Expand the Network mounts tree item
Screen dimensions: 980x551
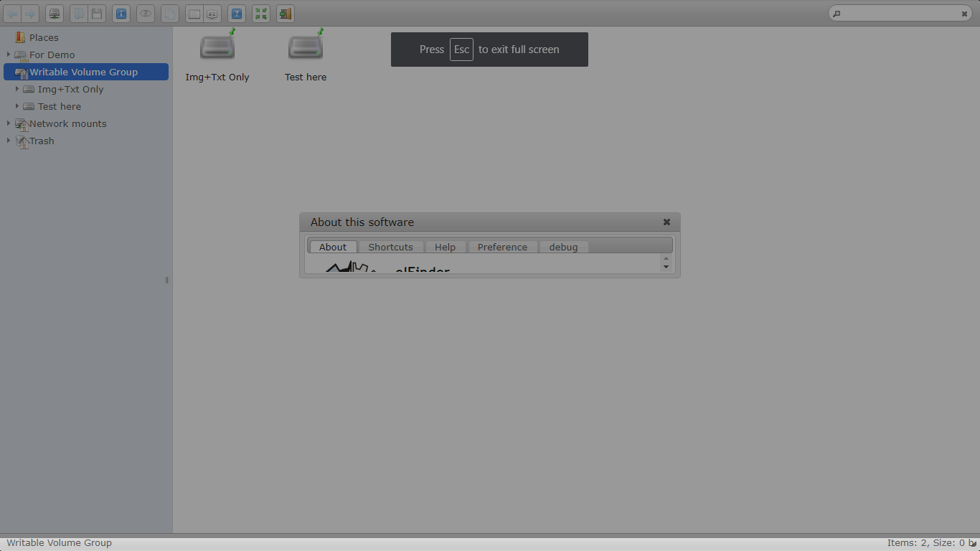click(8, 123)
